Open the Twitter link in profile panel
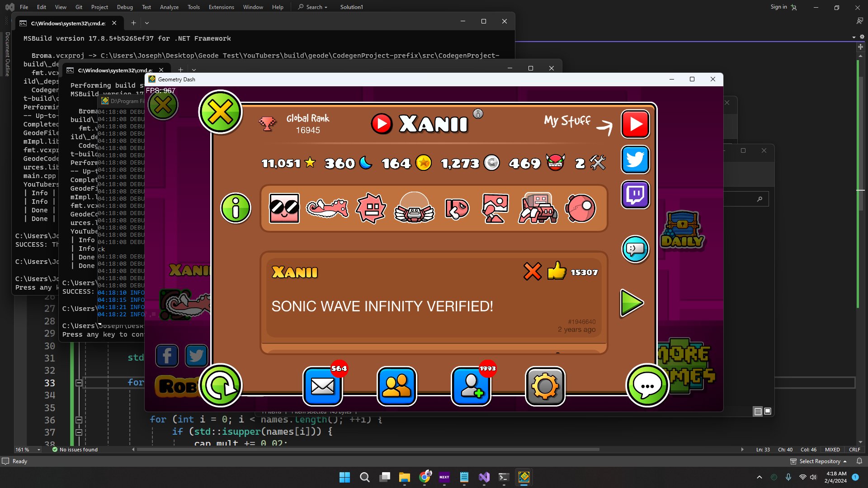868x488 pixels. (x=635, y=160)
